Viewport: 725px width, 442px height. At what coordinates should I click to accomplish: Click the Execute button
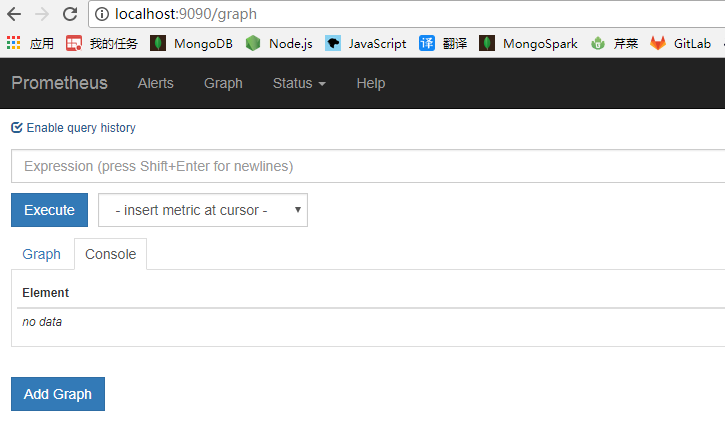[x=49, y=210]
